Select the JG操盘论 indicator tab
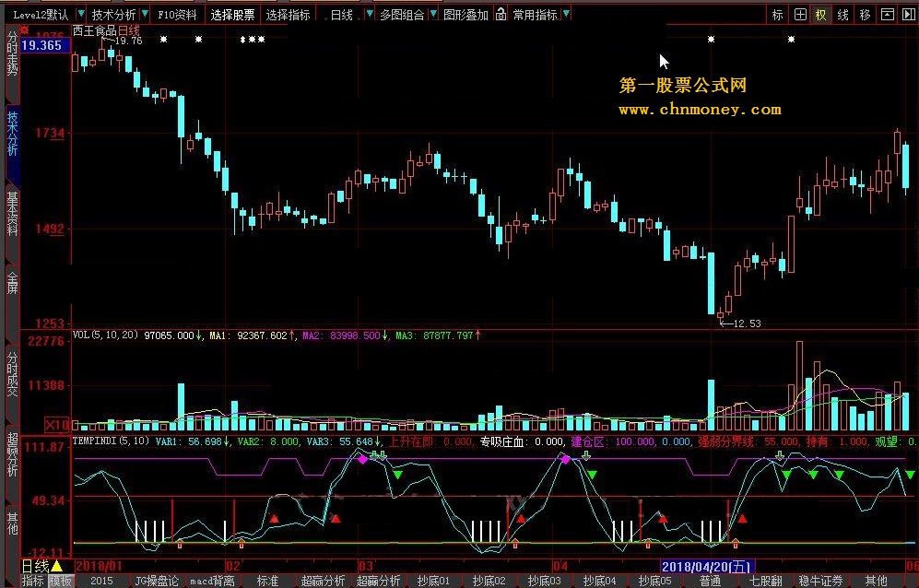The height and width of the screenshot is (588, 919). pos(157,581)
